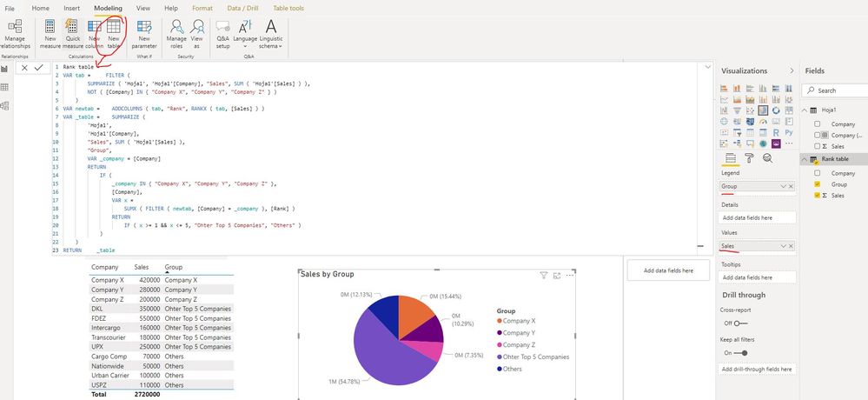Open the Group field dropdown in Legend
868x400 pixels.
click(783, 186)
